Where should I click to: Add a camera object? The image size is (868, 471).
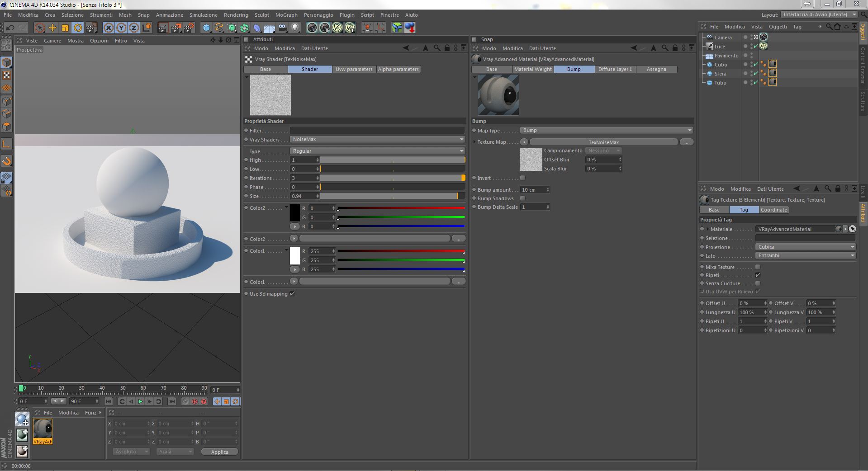282,28
